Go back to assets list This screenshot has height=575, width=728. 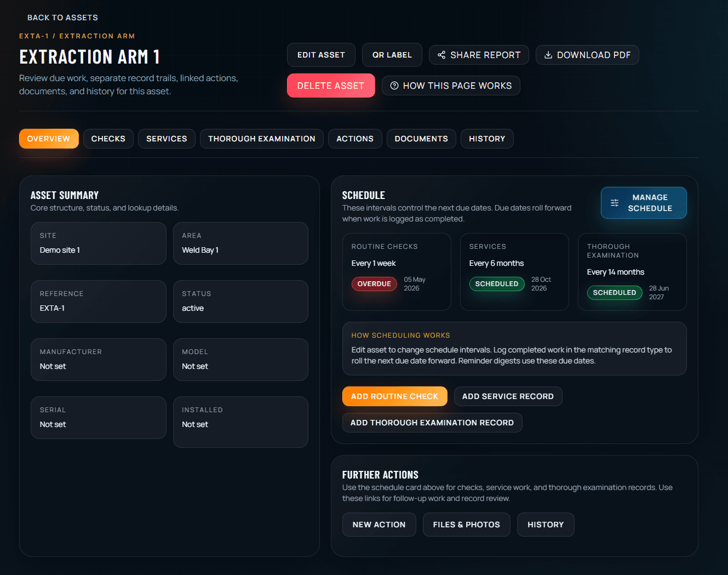pyautogui.click(x=62, y=18)
